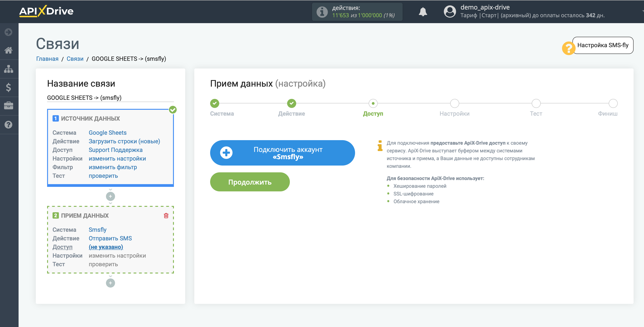644x327 pixels.
Task: Go to 'Связи' breadcrumb link
Action: coord(75,59)
